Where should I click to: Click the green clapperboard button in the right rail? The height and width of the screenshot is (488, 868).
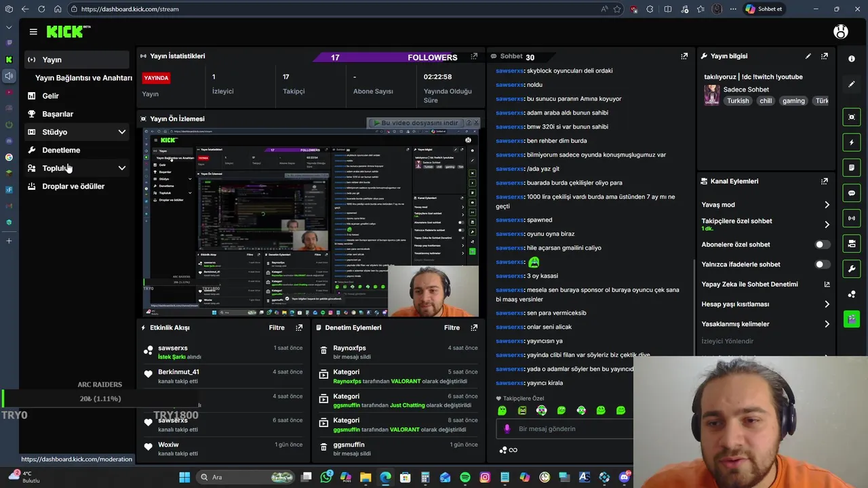852,319
